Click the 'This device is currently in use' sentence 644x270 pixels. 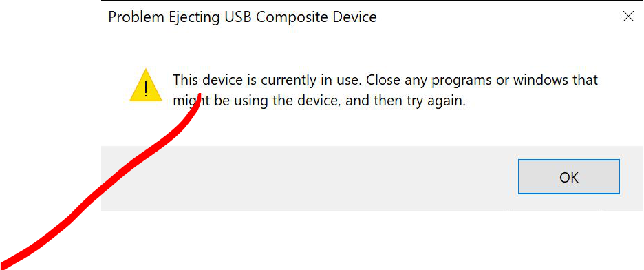(267, 80)
